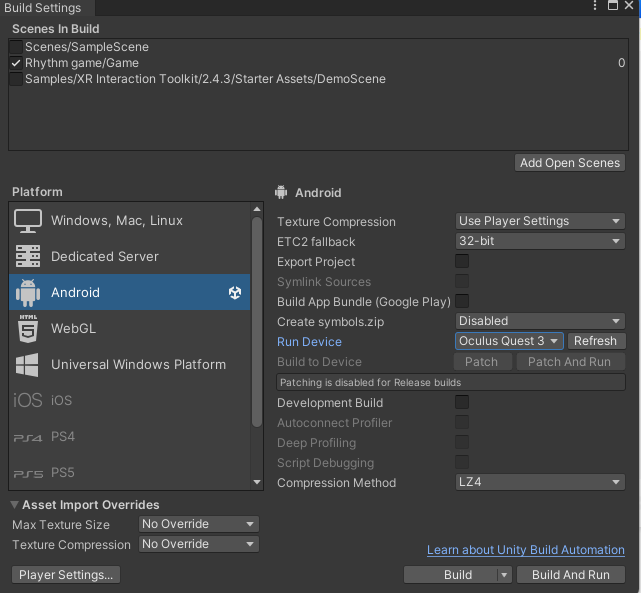Viewport: 641px width, 593px height.
Task: Click Run Device label link
Action: click(309, 342)
